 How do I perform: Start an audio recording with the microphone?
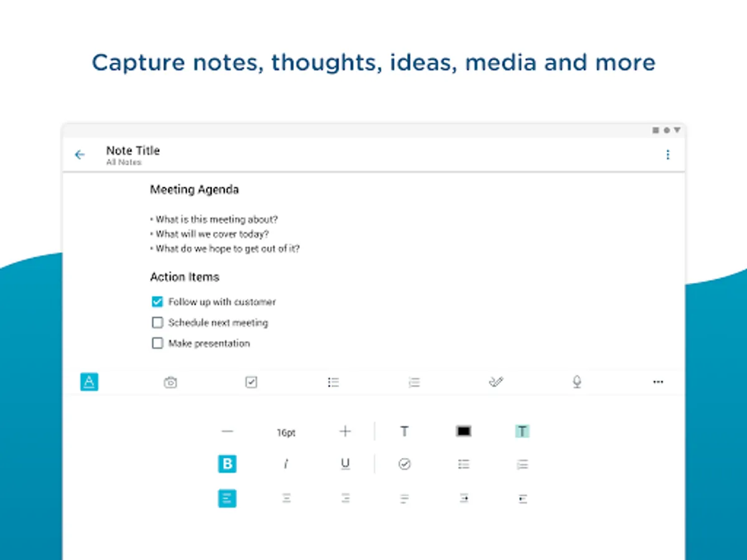point(576,382)
